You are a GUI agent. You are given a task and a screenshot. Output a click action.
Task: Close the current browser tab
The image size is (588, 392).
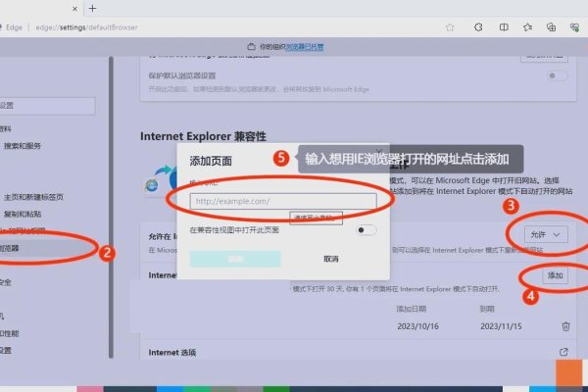click(74, 9)
